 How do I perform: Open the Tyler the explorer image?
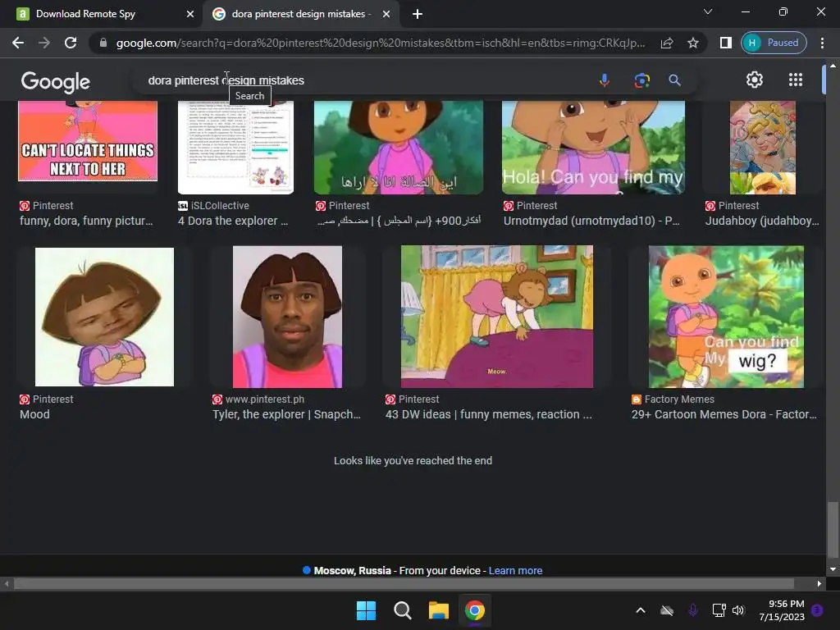coord(287,317)
